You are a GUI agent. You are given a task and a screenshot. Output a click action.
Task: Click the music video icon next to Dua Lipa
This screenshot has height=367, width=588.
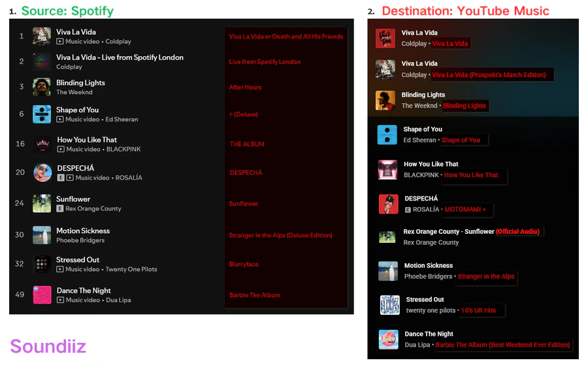click(60, 300)
